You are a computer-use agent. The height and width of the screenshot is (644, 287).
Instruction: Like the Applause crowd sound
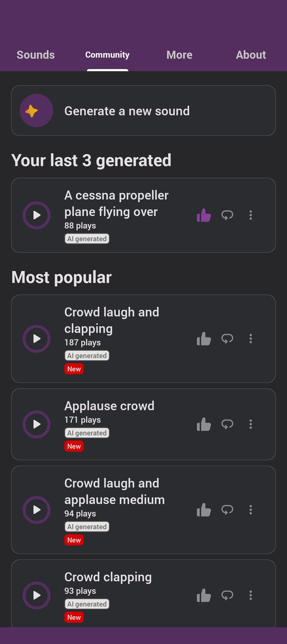[x=204, y=424]
